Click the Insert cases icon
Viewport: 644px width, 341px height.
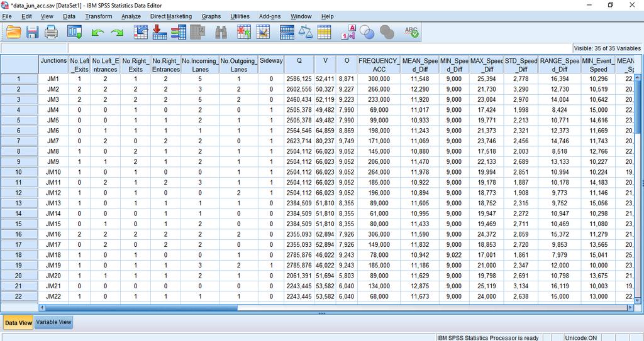(243, 32)
